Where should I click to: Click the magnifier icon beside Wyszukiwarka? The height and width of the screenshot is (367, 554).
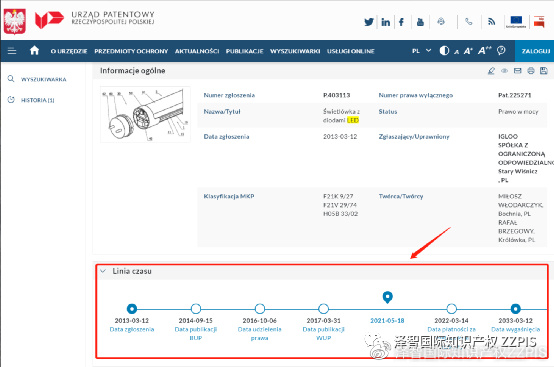click(11, 78)
